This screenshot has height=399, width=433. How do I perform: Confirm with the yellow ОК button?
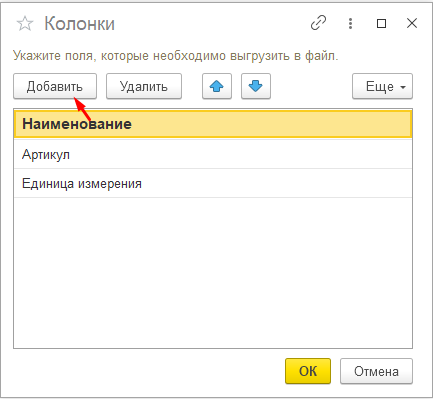pos(308,371)
